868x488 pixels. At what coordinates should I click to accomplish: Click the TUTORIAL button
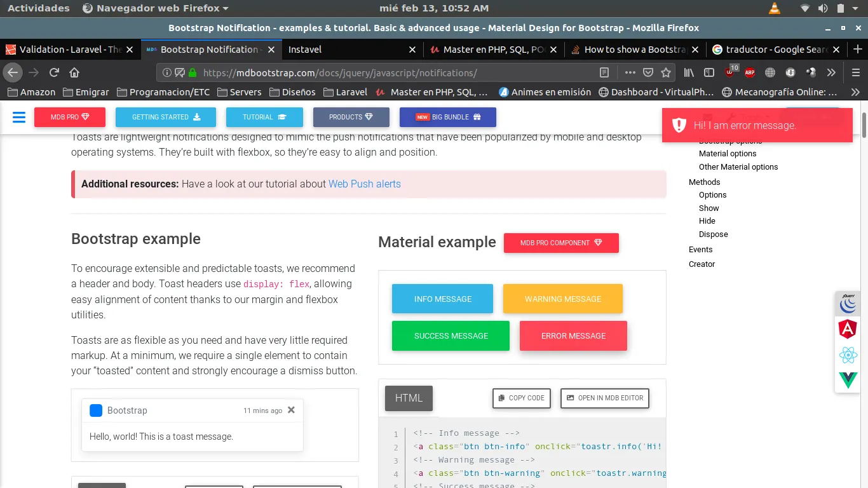tap(264, 117)
